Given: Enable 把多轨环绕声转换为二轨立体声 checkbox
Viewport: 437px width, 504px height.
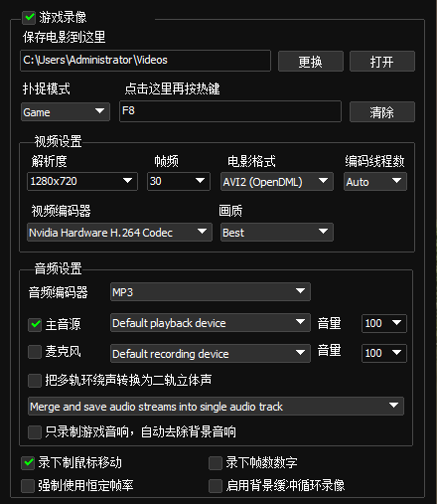Looking at the screenshot, I should [x=35, y=381].
